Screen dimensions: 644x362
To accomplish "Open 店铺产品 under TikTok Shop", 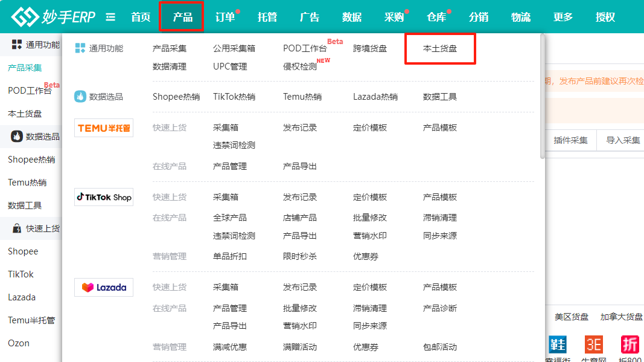I will click(300, 218).
